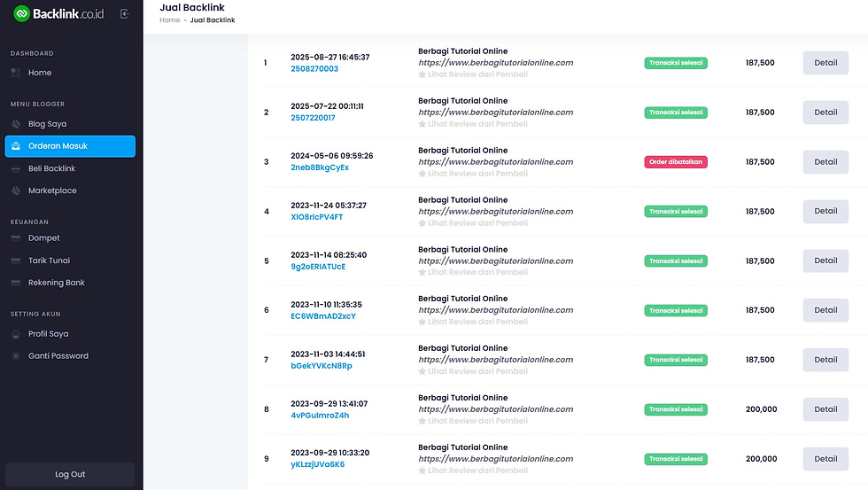The width and height of the screenshot is (868, 490).
Task: Click the Orderan Masuk briefcase icon
Action: (x=16, y=146)
